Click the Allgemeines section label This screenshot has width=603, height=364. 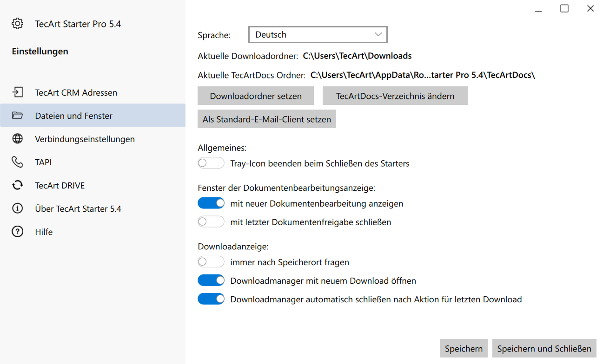click(222, 148)
